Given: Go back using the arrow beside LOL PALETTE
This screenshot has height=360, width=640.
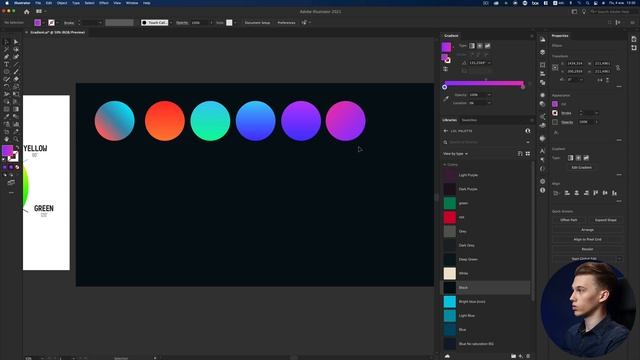Looking at the screenshot, I should point(445,131).
